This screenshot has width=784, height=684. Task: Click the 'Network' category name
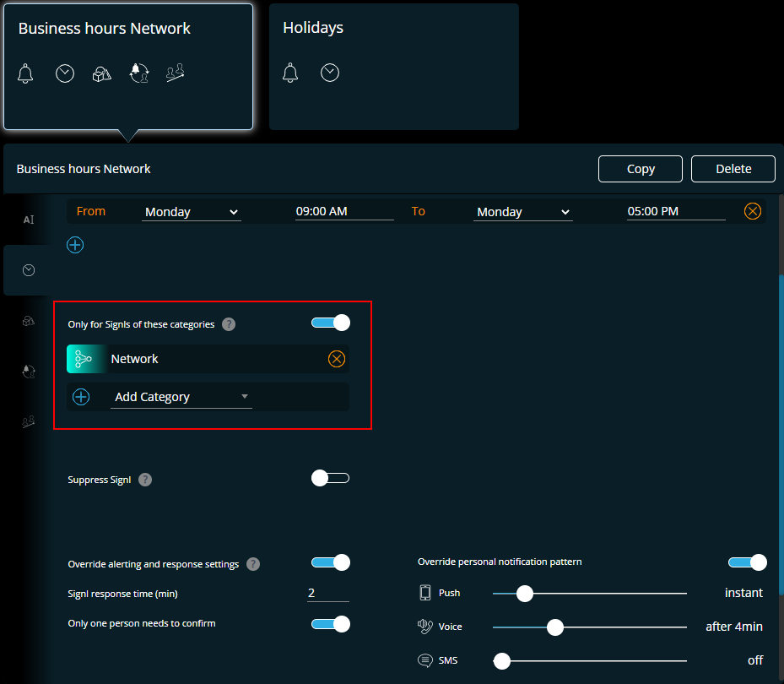pos(134,359)
